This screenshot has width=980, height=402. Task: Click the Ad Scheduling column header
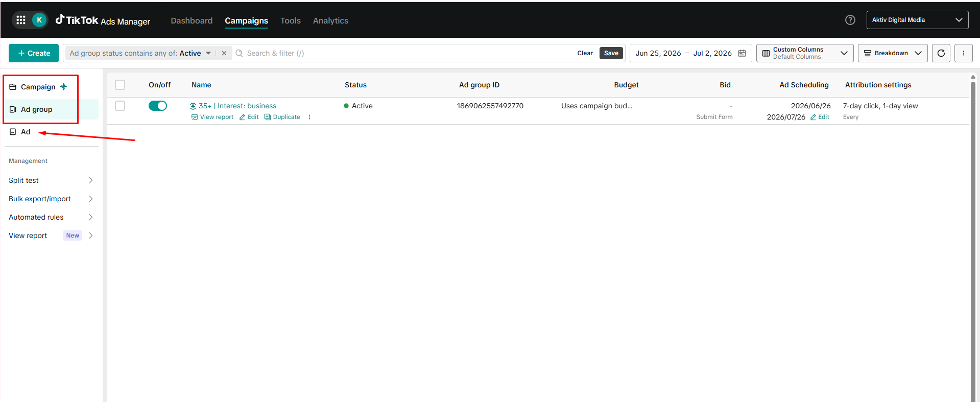(x=804, y=85)
